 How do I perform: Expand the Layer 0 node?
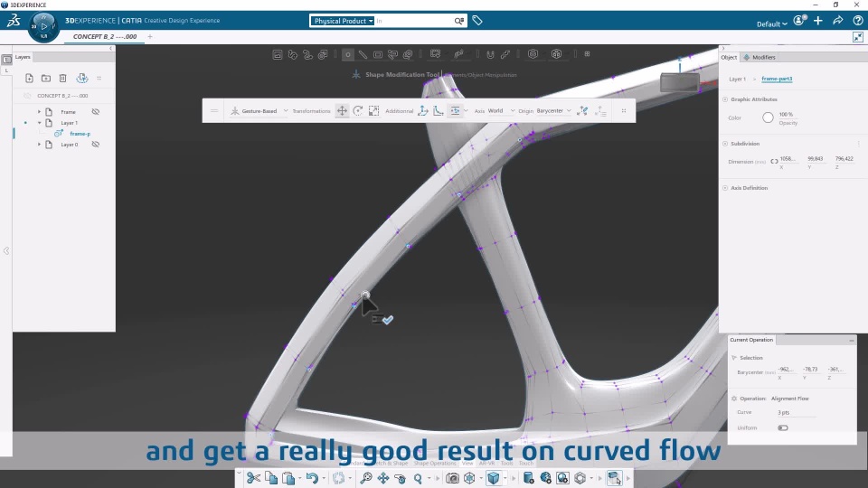click(39, 145)
